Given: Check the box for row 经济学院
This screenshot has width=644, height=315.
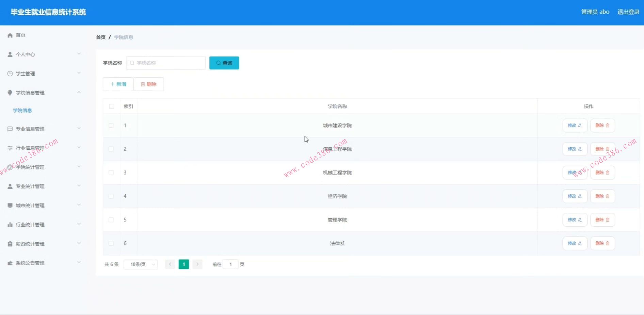Looking at the screenshot, I should coord(111,196).
